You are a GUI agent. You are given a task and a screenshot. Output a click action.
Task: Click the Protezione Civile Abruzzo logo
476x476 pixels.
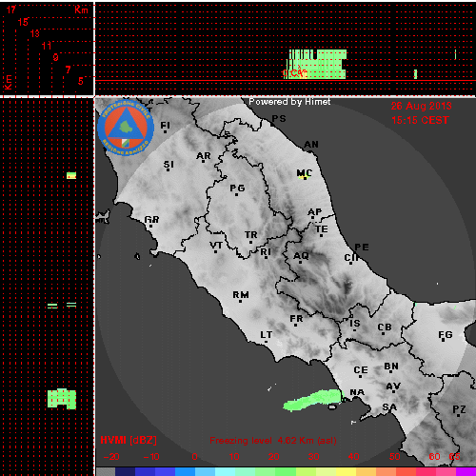click(126, 128)
